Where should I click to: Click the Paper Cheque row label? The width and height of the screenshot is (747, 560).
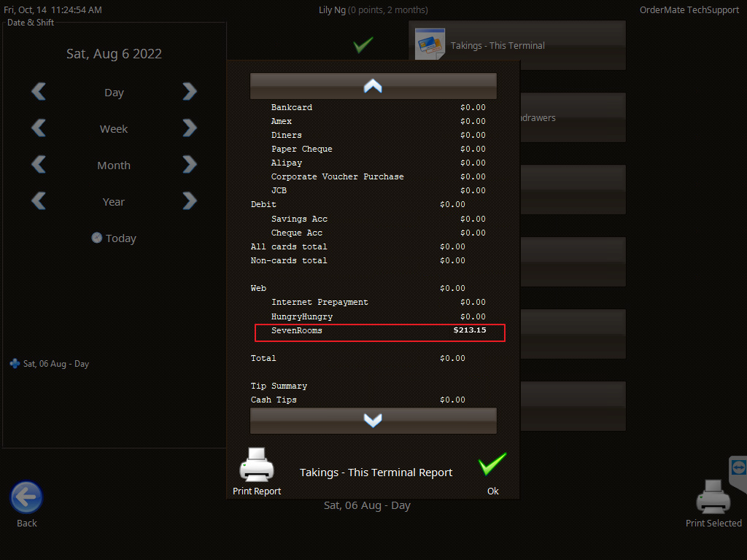[301, 149]
